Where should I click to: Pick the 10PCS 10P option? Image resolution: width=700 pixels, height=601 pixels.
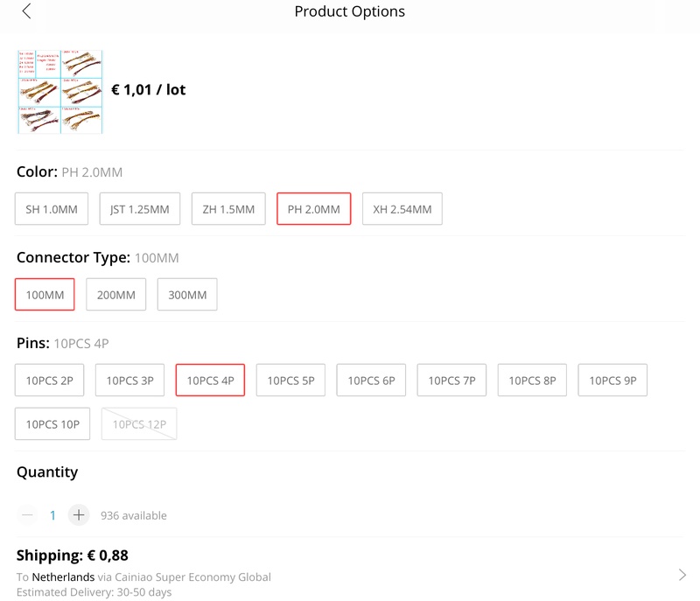click(x=52, y=424)
